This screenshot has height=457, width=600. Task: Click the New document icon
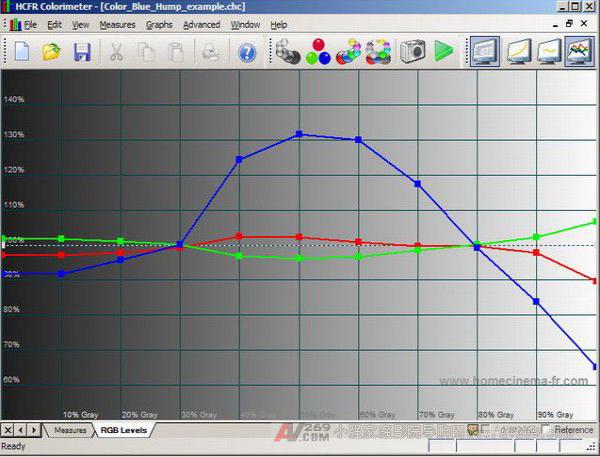click(x=22, y=51)
